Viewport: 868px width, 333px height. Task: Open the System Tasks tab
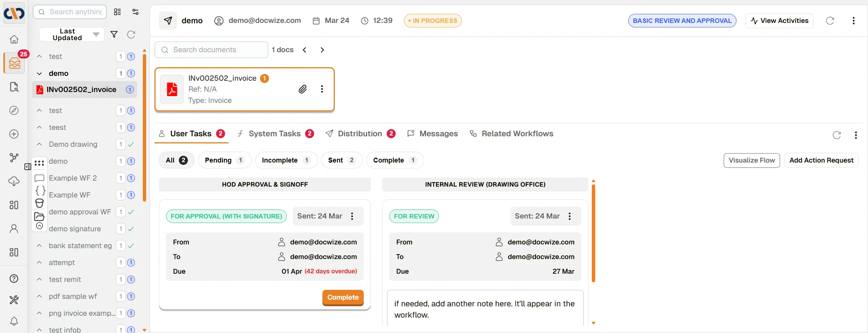point(275,134)
